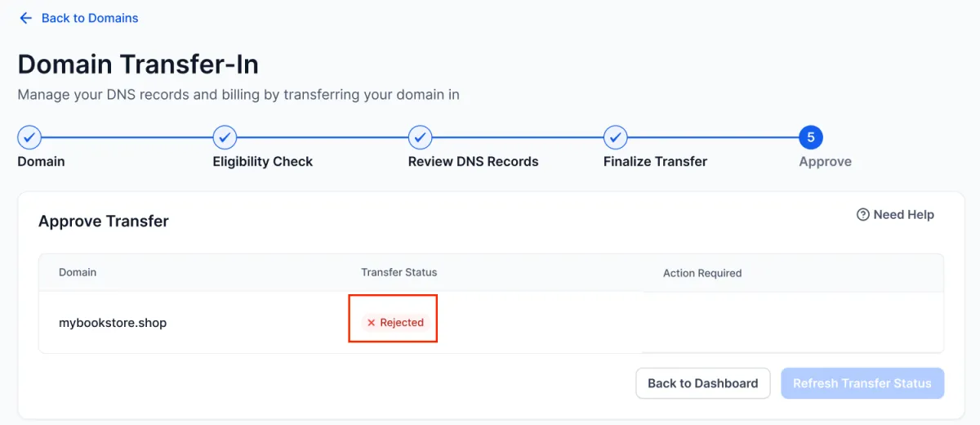The height and width of the screenshot is (425, 980).
Task: Click the Domain column header
Action: click(78, 272)
